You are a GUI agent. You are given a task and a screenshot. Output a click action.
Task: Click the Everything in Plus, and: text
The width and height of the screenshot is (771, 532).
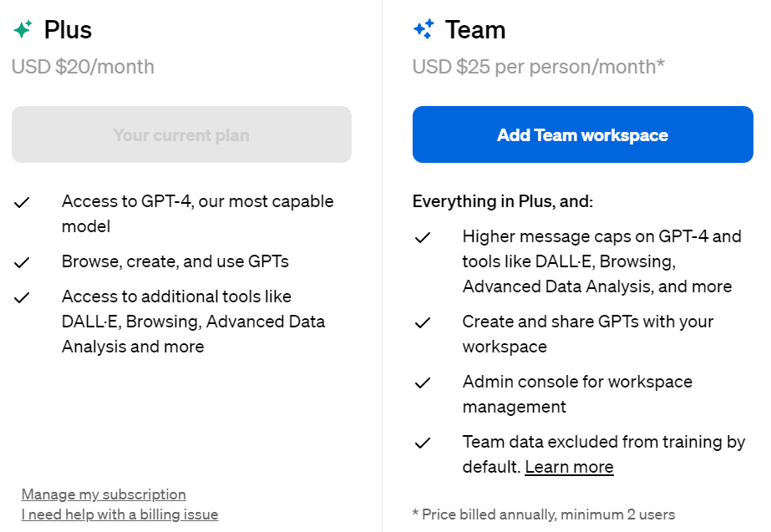click(x=503, y=201)
